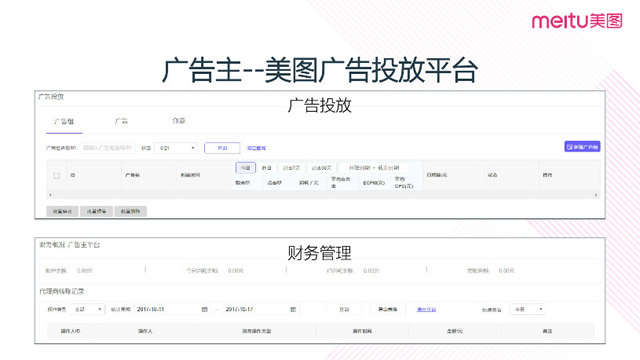Open the 广告 tab in ad delivery panel
This screenshot has width=640, height=360.
pos(121,121)
